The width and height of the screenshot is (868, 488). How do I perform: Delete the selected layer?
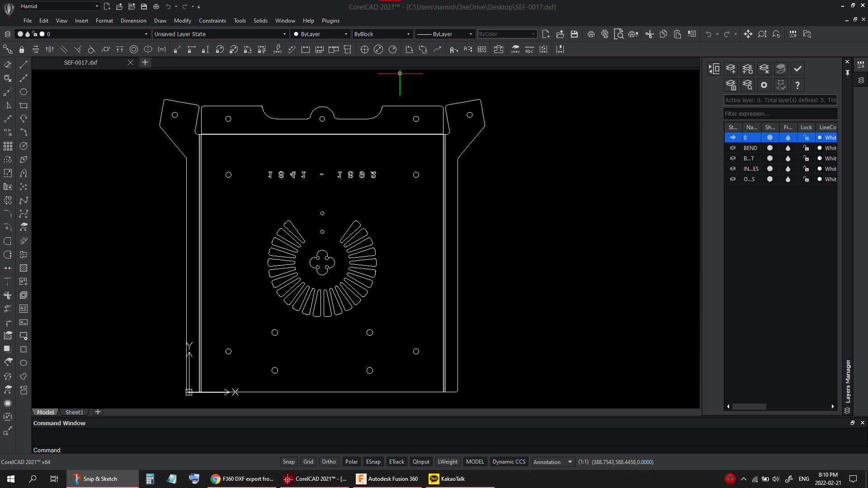click(x=764, y=69)
